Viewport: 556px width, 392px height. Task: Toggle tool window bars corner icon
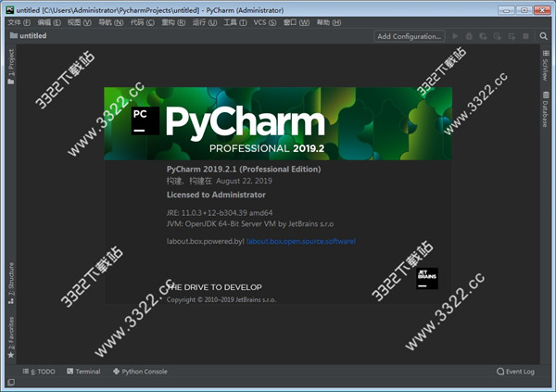11,383
